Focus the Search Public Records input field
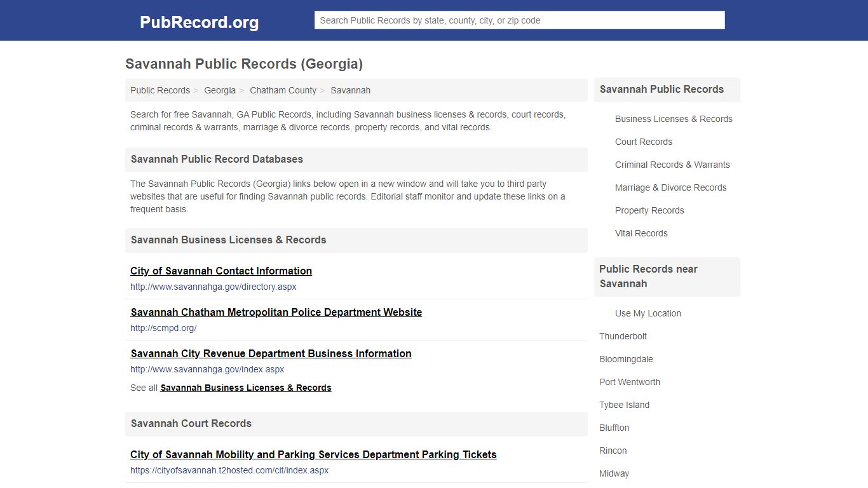 519,20
